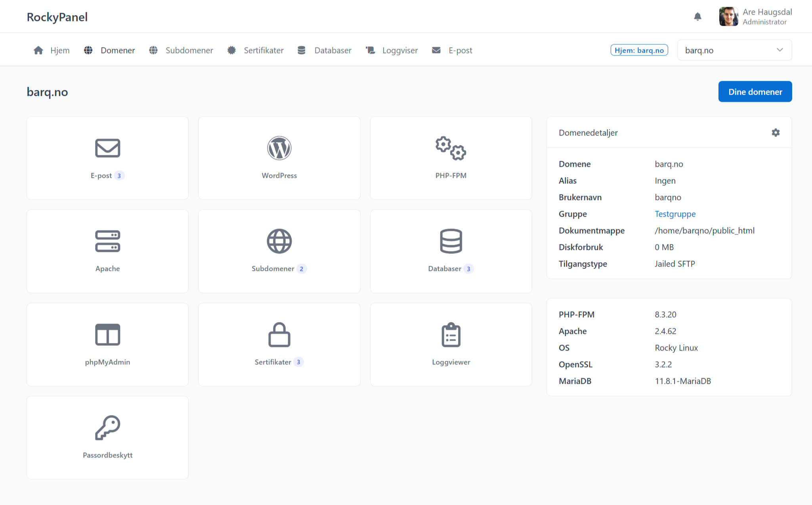This screenshot has height=505, width=812.
Task: Follow the Testgruppe group link
Action: (675, 214)
